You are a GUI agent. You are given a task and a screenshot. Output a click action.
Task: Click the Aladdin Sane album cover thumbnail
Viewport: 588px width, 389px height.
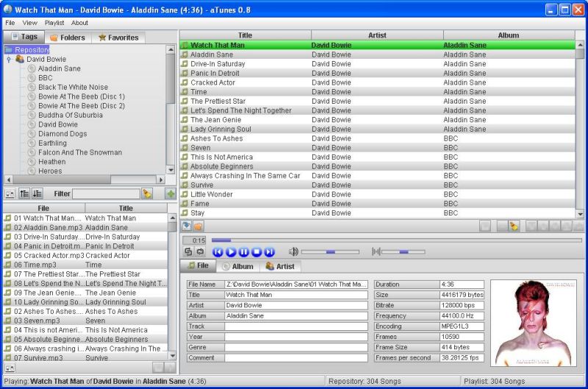click(x=533, y=322)
